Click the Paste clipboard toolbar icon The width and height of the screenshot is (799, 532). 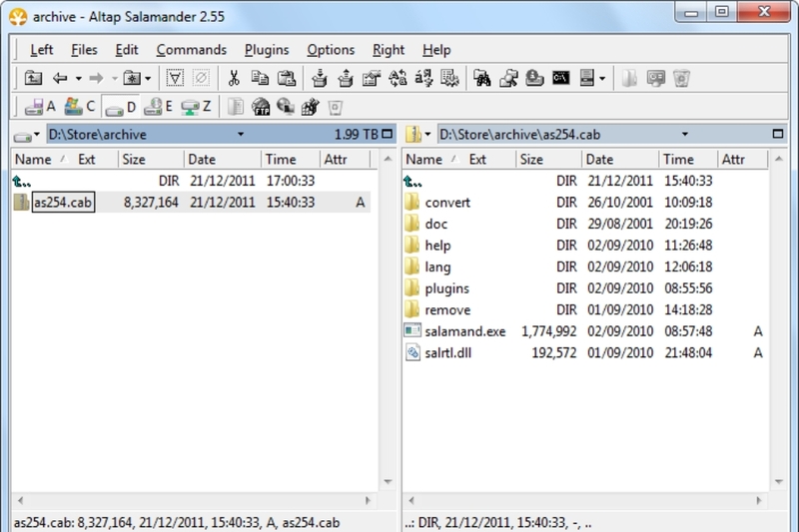287,78
